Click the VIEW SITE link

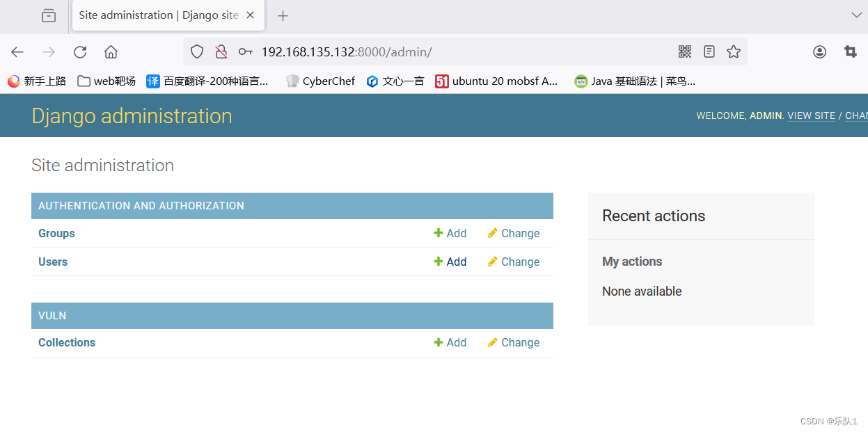click(811, 115)
